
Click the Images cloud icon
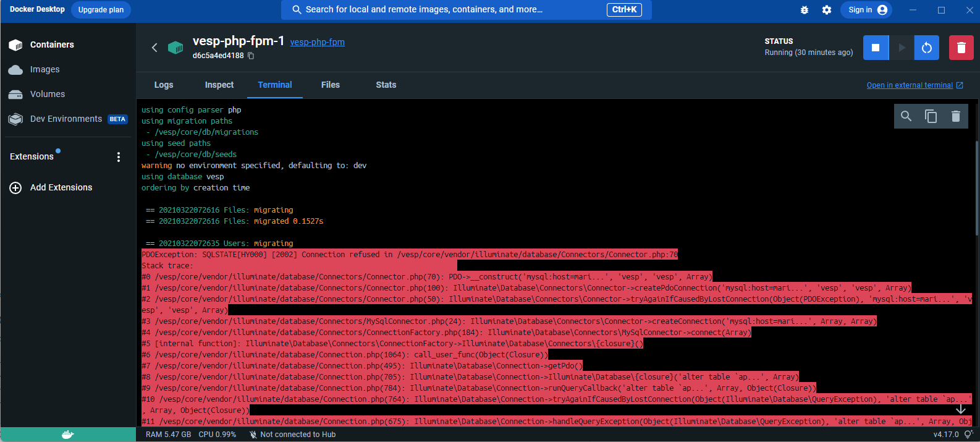coord(15,70)
